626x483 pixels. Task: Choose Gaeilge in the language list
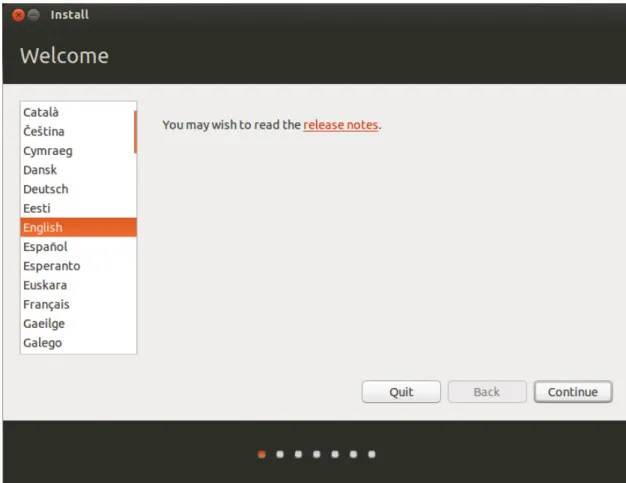78,323
